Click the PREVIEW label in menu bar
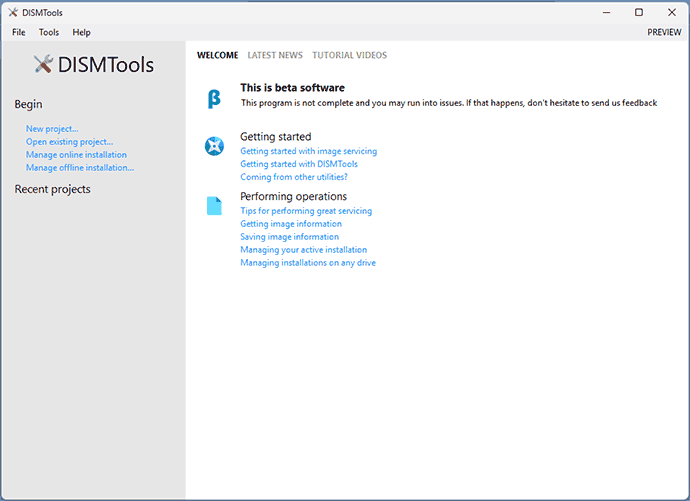Image resolution: width=690 pixels, height=501 pixels. pos(664,32)
